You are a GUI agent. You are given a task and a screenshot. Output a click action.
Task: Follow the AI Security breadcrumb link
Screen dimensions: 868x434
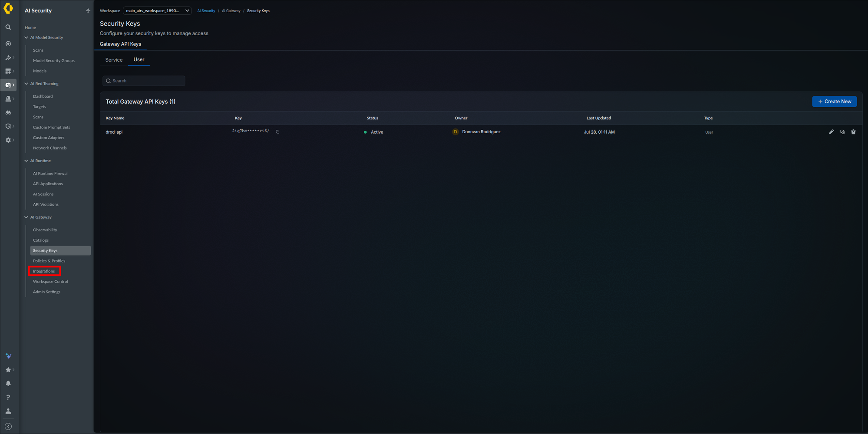[x=206, y=11]
